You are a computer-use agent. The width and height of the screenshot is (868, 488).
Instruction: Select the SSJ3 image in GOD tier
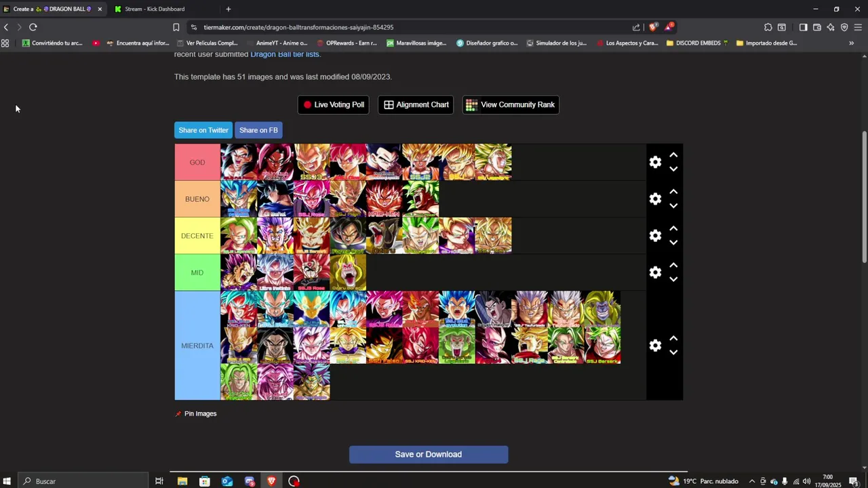click(x=312, y=162)
